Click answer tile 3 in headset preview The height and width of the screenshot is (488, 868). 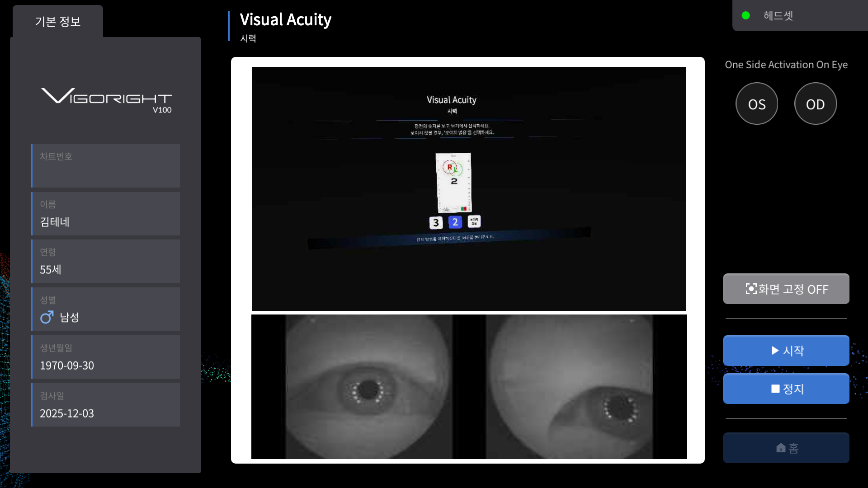coord(435,222)
